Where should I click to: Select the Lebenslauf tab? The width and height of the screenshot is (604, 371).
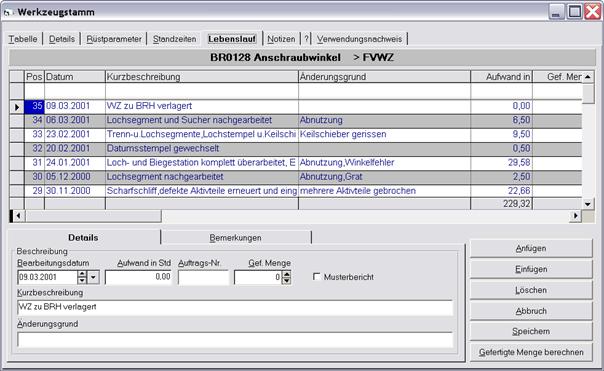pos(232,39)
